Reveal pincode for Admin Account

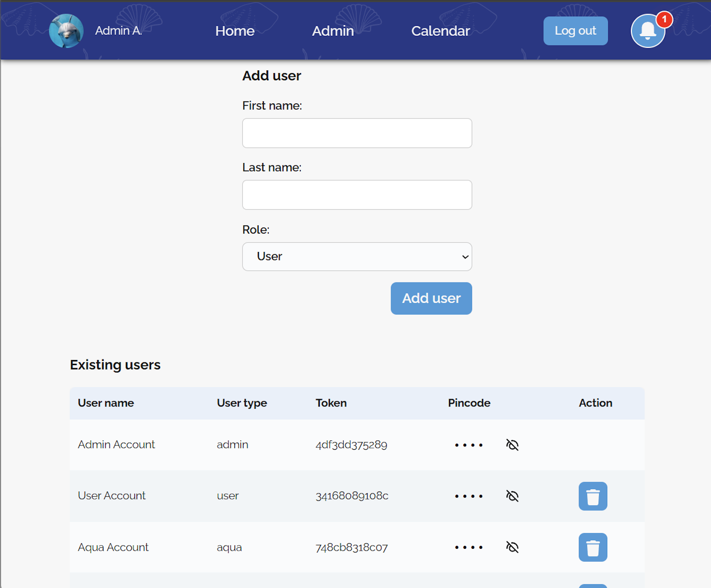click(x=512, y=445)
